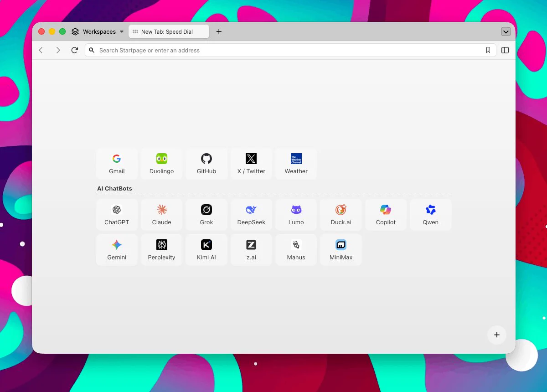Bookmark the page from the address bar

[488, 50]
